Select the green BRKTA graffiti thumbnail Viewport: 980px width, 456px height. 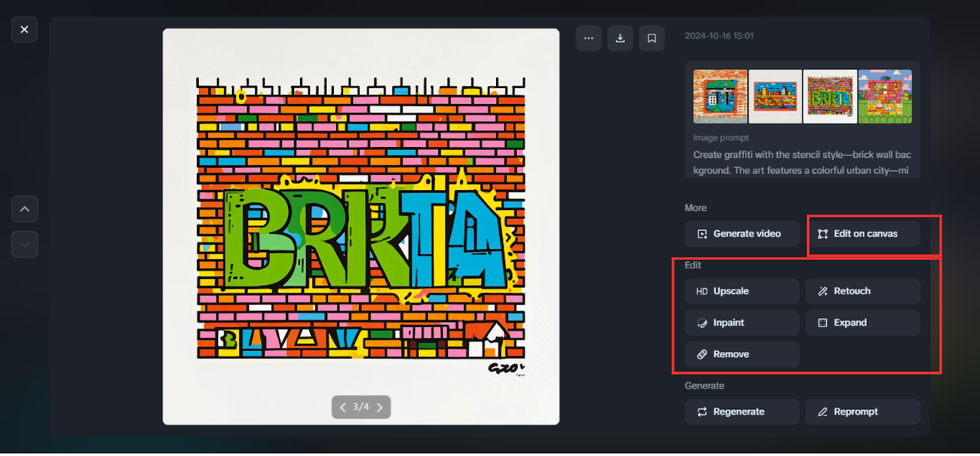pos(830,96)
